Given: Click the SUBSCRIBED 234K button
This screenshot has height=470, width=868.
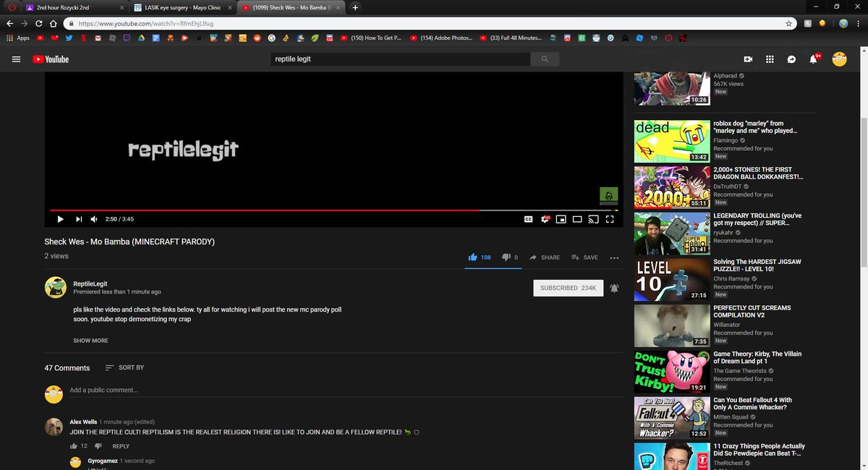Looking at the screenshot, I should [x=568, y=288].
